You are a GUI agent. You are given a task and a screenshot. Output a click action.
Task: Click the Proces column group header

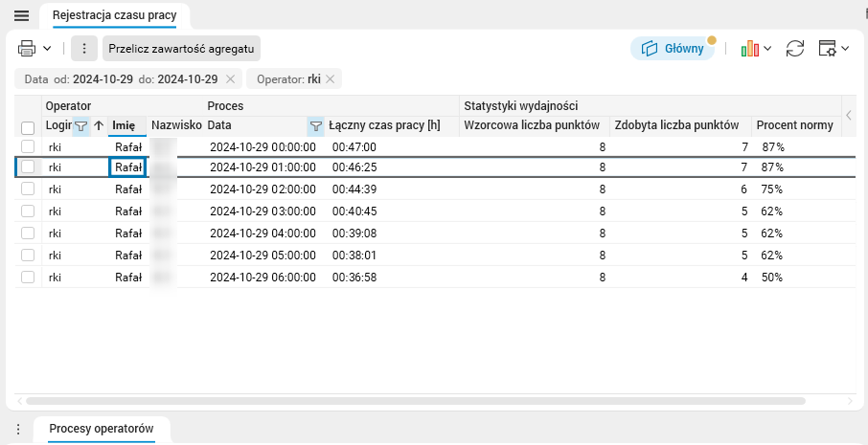click(x=225, y=105)
